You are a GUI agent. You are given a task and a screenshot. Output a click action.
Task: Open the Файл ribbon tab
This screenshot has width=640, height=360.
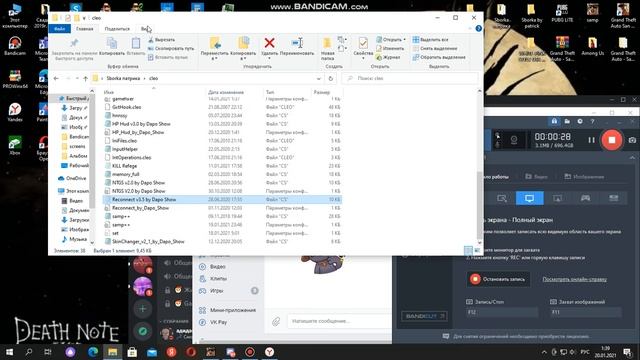[60, 29]
